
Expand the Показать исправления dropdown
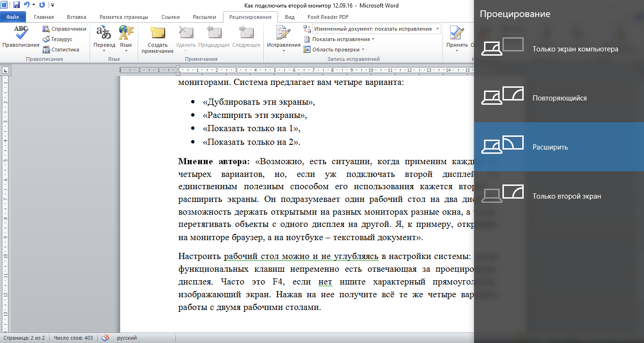pyautogui.click(x=342, y=39)
